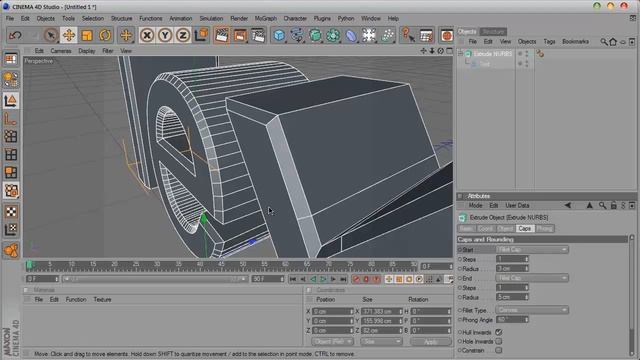Switch to the Structure tab in object manager

[493, 31]
